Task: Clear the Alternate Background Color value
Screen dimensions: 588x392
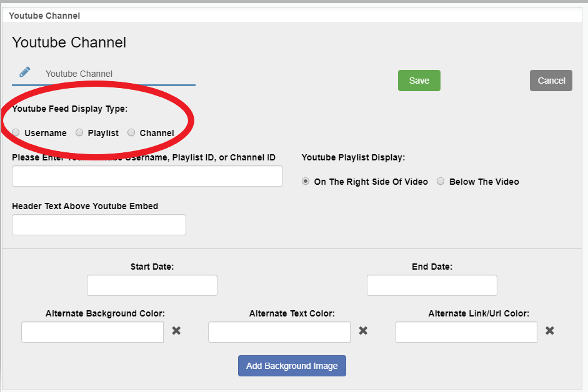Action: click(176, 331)
